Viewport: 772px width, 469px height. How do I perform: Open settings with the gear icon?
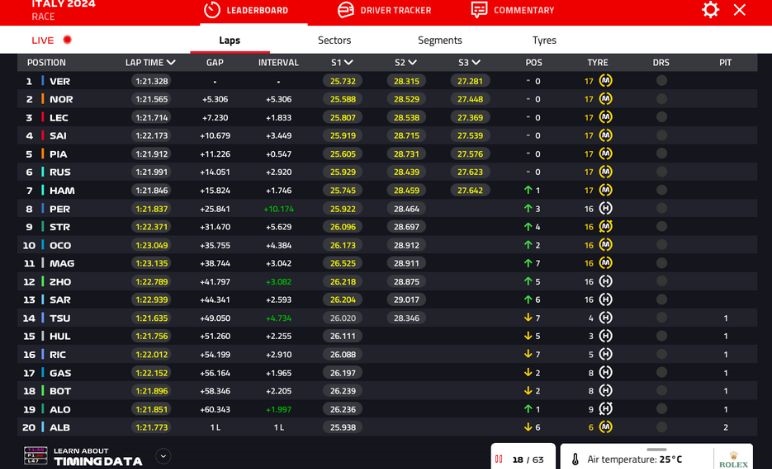710,10
